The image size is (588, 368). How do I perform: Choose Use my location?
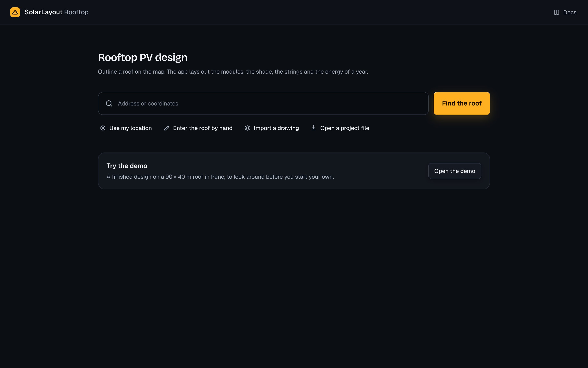[126, 128]
